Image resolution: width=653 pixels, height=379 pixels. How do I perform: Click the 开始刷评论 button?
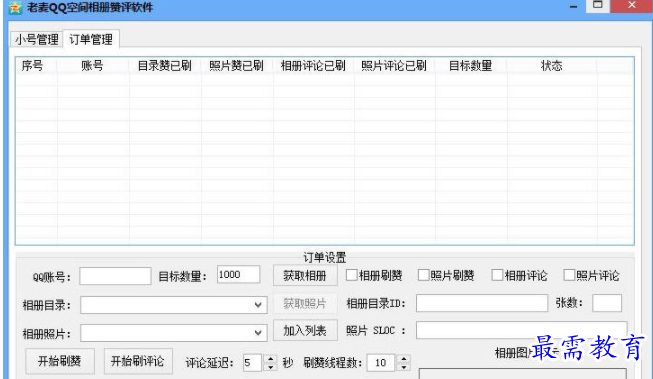point(137,361)
